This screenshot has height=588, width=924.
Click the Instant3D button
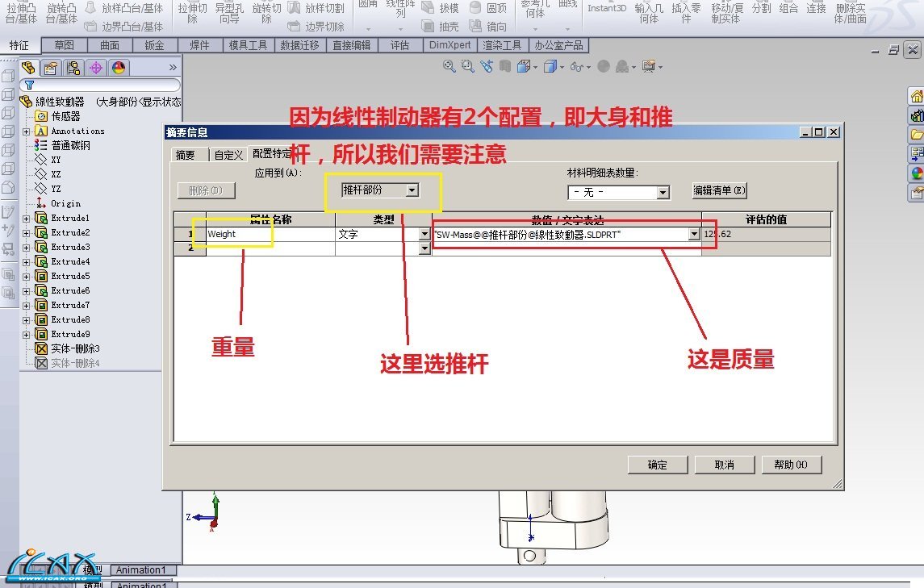(607, 8)
